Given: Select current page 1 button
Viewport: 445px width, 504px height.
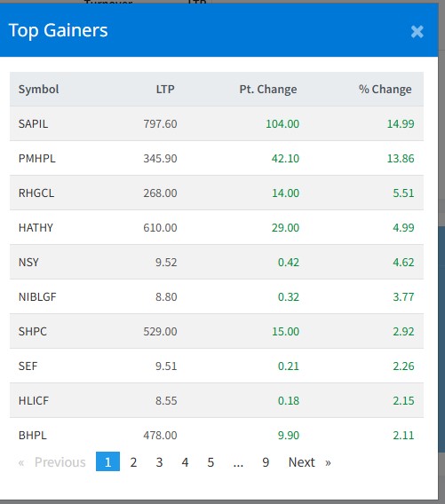Looking at the screenshot, I should coord(107,462).
